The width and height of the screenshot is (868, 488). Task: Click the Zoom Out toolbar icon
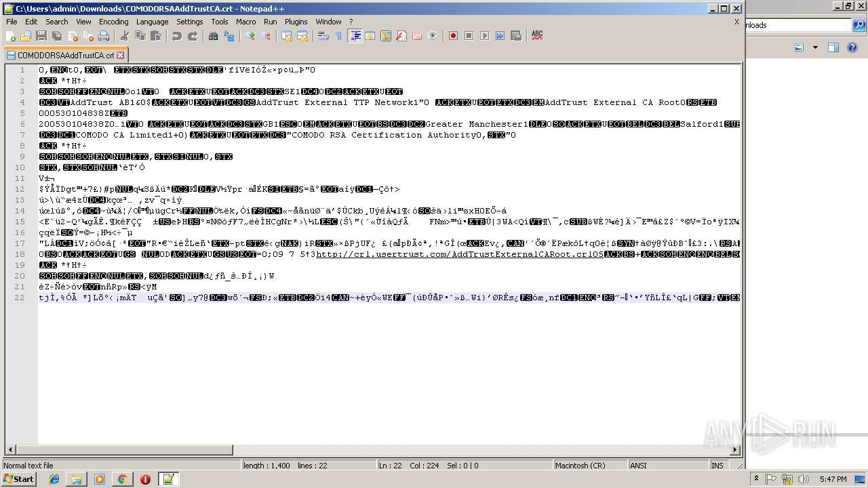(x=266, y=36)
